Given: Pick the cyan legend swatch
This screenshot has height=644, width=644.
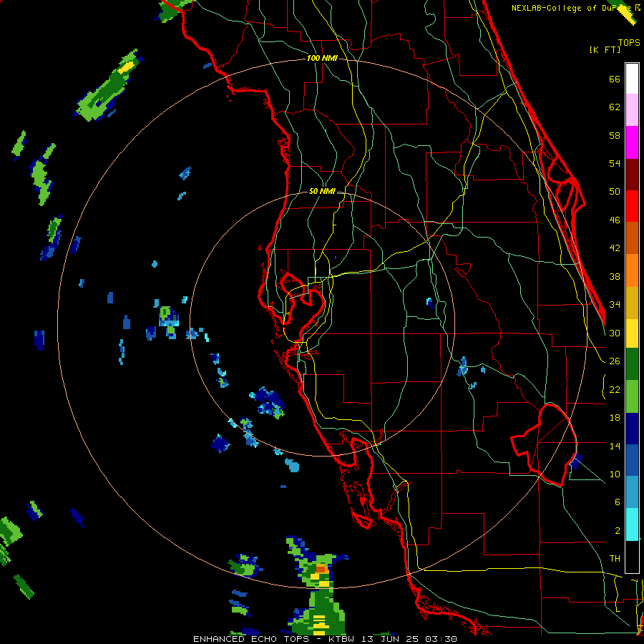Looking at the screenshot, I should 632,525.
